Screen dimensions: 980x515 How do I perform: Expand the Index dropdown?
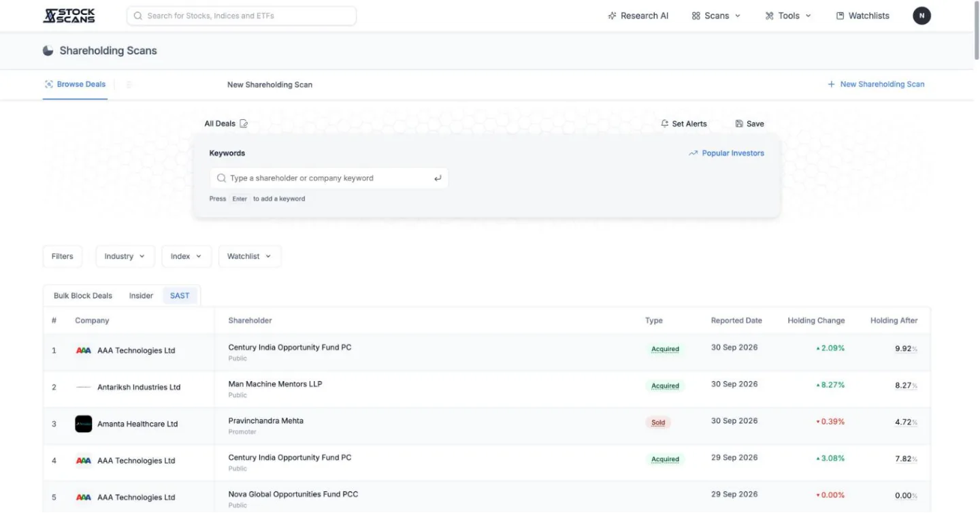(x=186, y=256)
